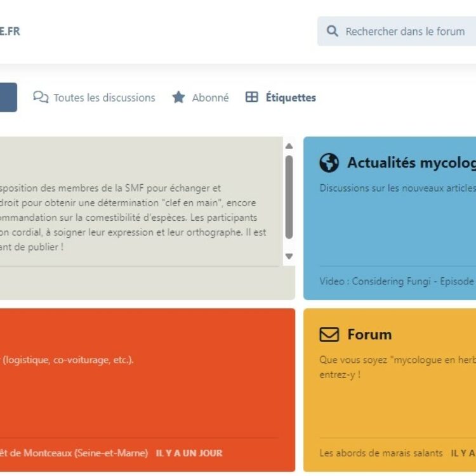Open 'Toutes les discussions' text link

click(104, 98)
